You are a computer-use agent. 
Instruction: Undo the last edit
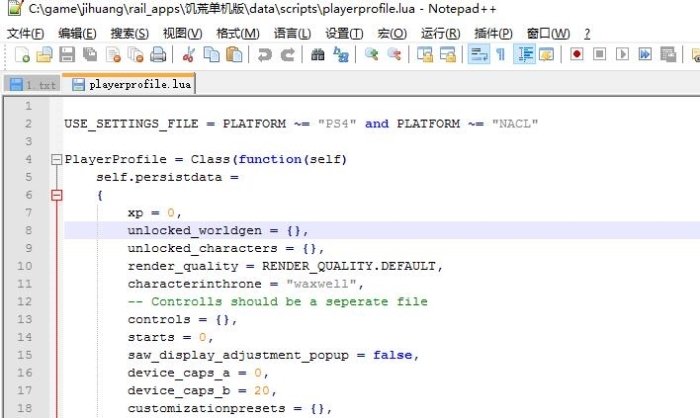click(x=264, y=54)
